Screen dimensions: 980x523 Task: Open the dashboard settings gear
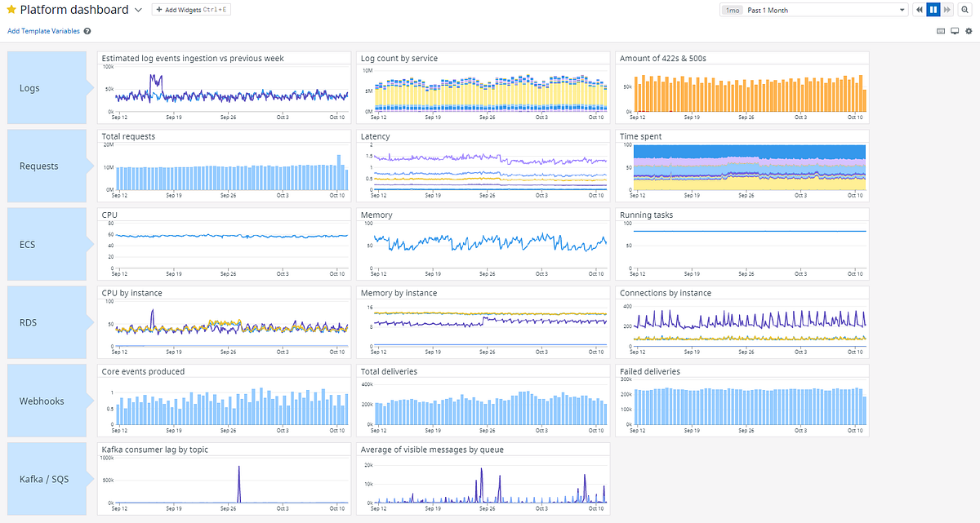pyautogui.click(x=969, y=30)
